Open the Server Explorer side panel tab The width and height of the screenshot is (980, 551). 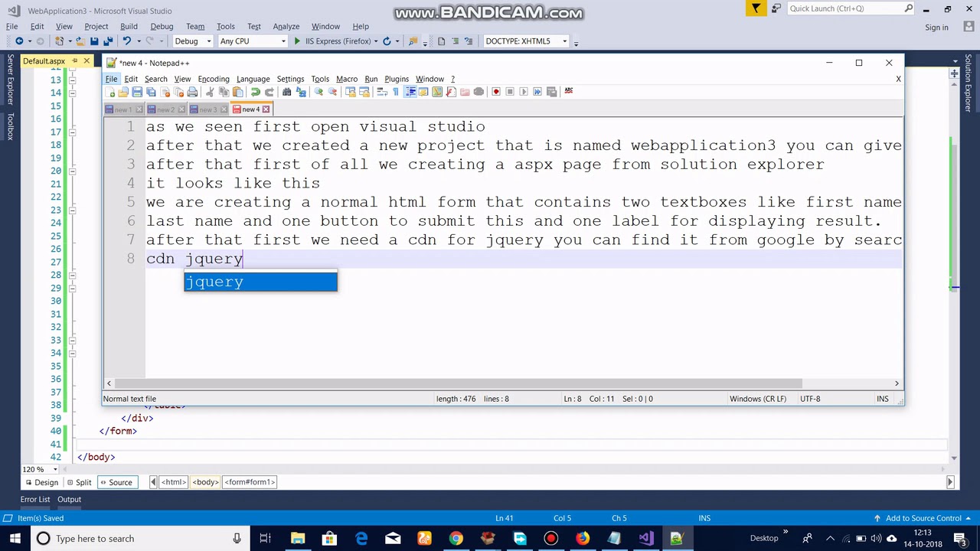coord(10,80)
